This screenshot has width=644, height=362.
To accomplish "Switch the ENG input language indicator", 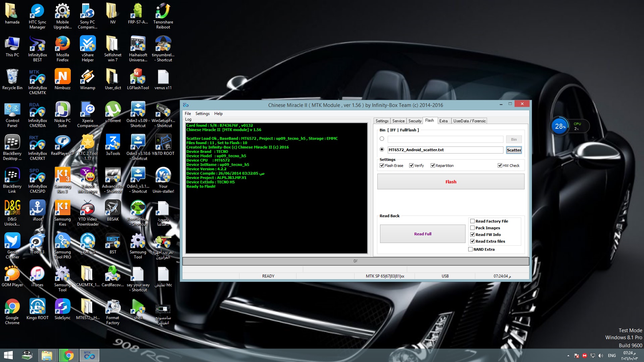I will (612, 356).
